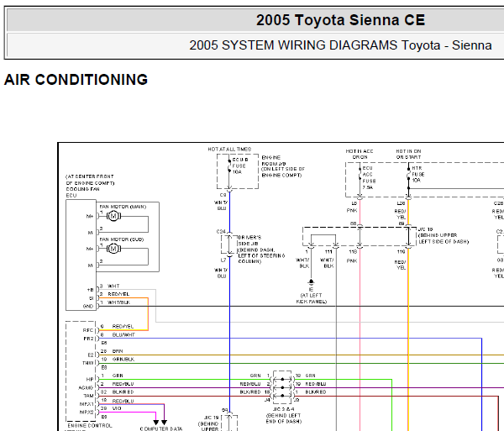Click the 'GND' terminal label on fan ECU
The width and height of the screenshot is (504, 431).
(88, 307)
